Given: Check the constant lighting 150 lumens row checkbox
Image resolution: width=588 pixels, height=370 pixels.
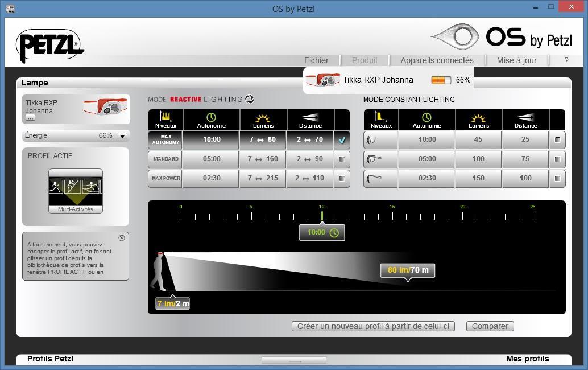Looking at the screenshot, I should [558, 178].
